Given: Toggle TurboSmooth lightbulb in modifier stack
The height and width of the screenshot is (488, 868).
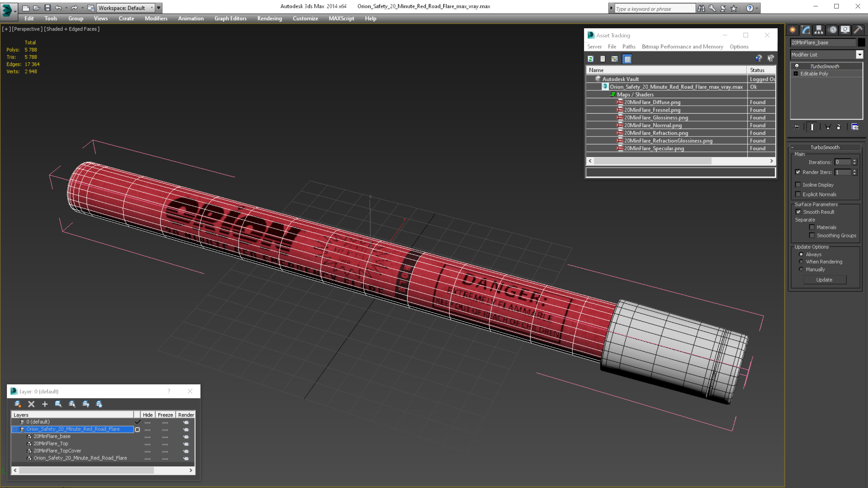Looking at the screenshot, I should point(797,66).
